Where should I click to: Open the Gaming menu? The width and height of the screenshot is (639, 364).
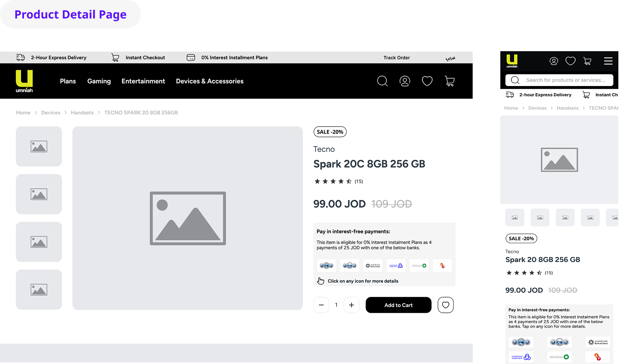[x=99, y=81]
